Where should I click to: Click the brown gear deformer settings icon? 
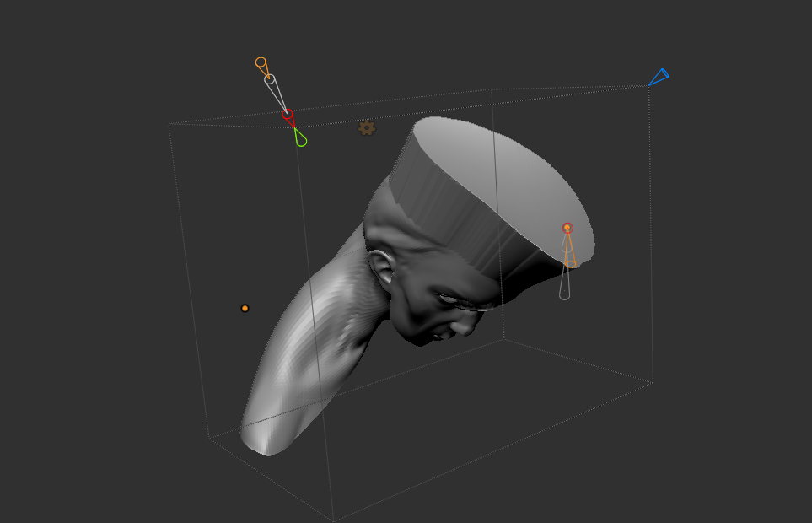pos(367,128)
